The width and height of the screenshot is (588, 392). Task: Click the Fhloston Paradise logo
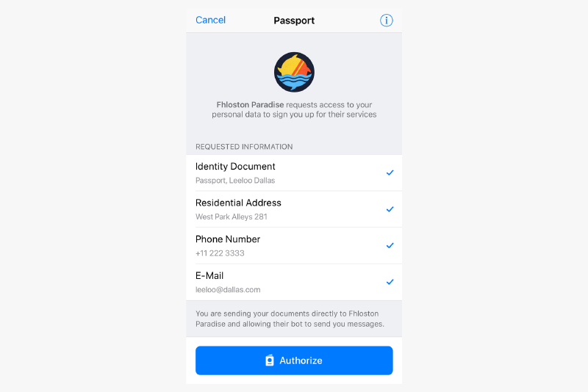(x=294, y=72)
